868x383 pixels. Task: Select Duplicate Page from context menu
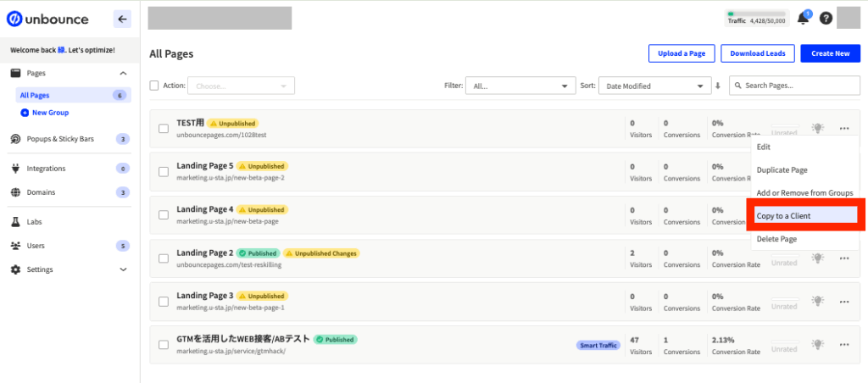click(x=782, y=170)
